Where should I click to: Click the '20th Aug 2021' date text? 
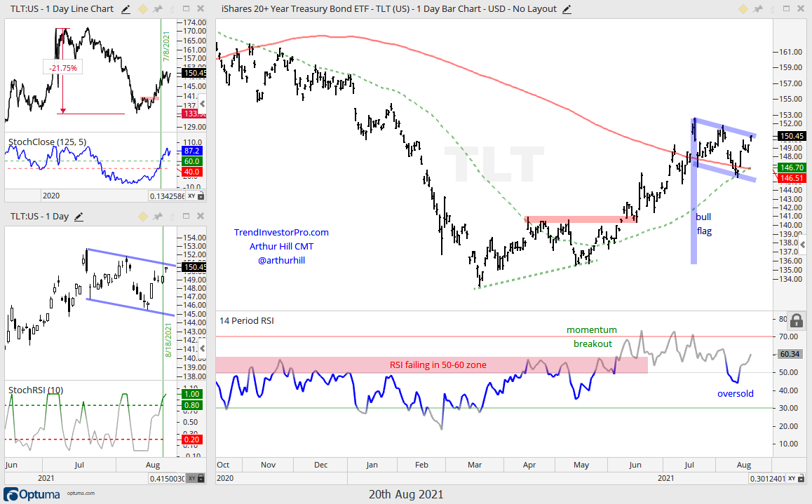[406, 494]
